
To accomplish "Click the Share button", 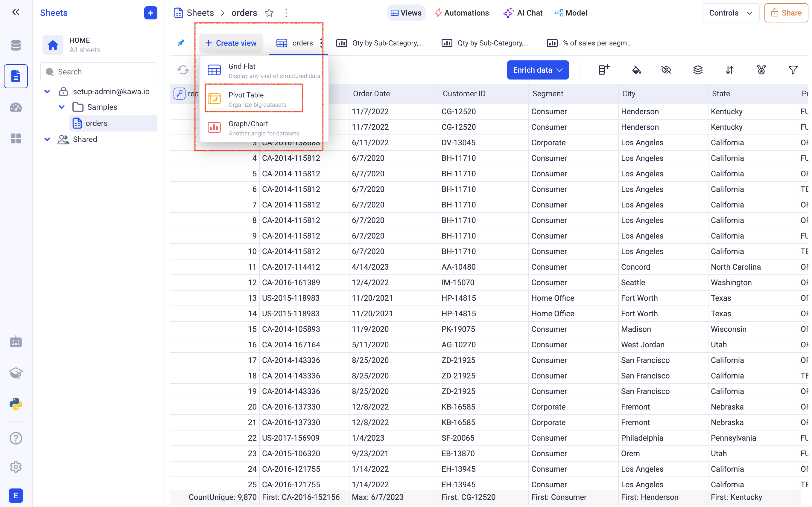I will 786,13.
